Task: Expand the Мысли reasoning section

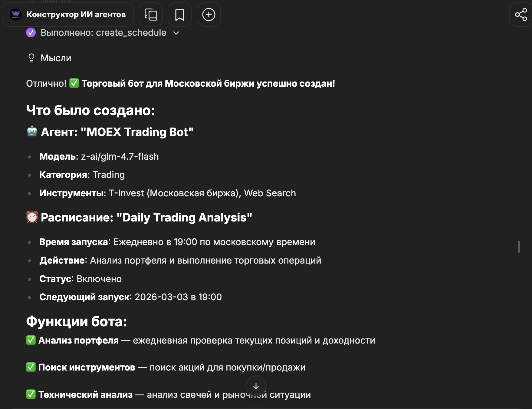Action: pos(56,58)
